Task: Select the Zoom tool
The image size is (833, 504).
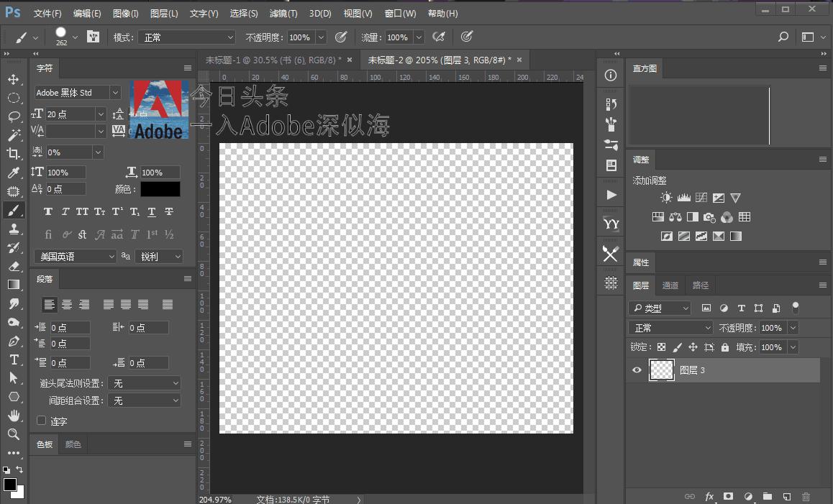Action: (x=13, y=434)
